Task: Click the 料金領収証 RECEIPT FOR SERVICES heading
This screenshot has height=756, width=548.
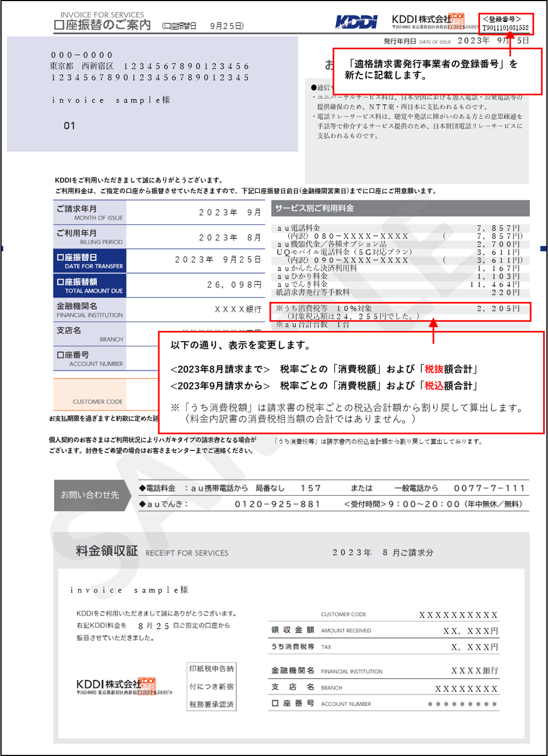Action: click(152, 552)
